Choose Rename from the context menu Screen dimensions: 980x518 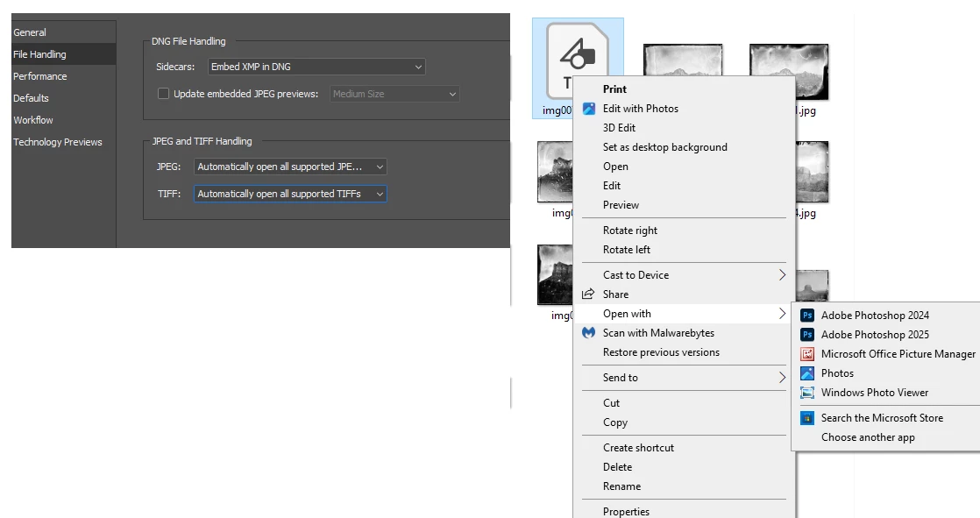pyautogui.click(x=685, y=486)
